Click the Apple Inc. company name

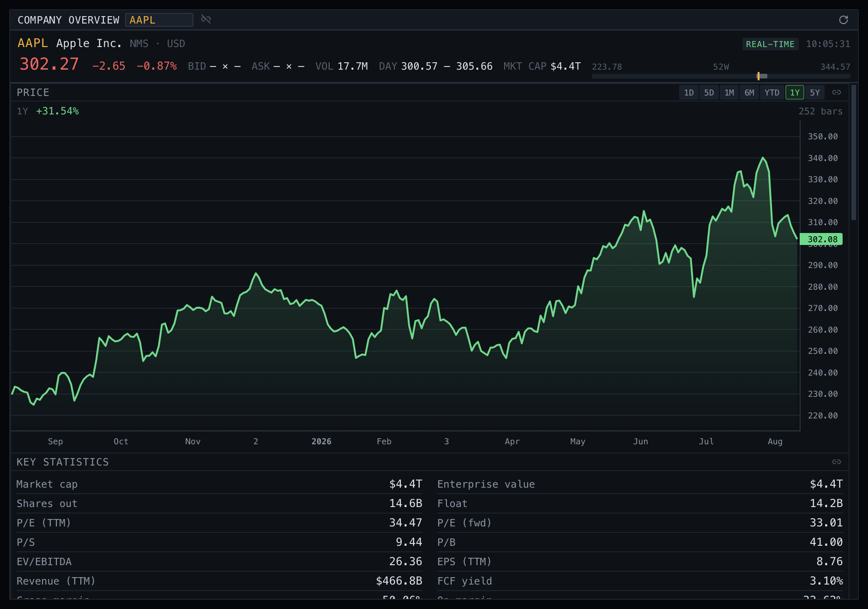[x=89, y=43]
